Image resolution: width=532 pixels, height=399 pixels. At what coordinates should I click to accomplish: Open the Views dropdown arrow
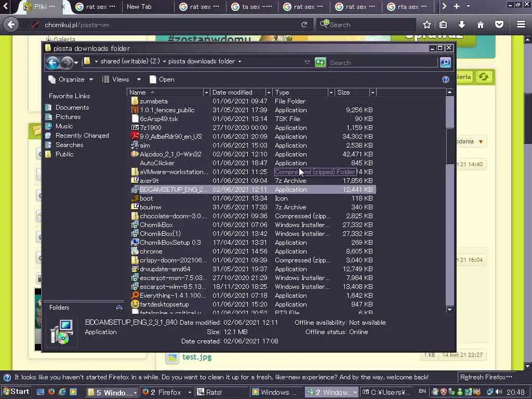[139, 79]
